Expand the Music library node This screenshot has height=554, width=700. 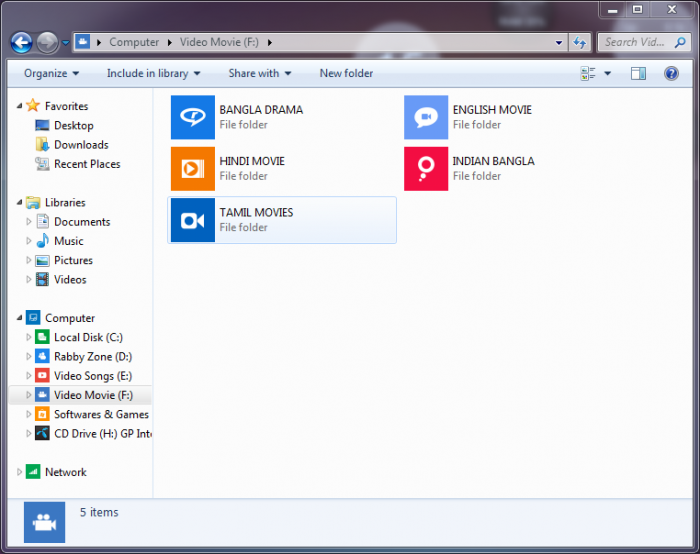coord(29,241)
